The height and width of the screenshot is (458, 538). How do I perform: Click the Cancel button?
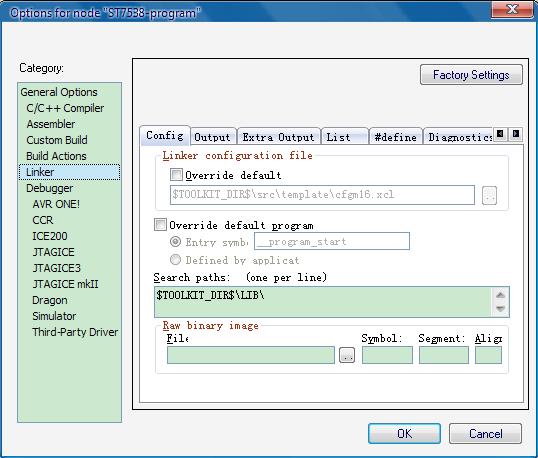click(486, 433)
